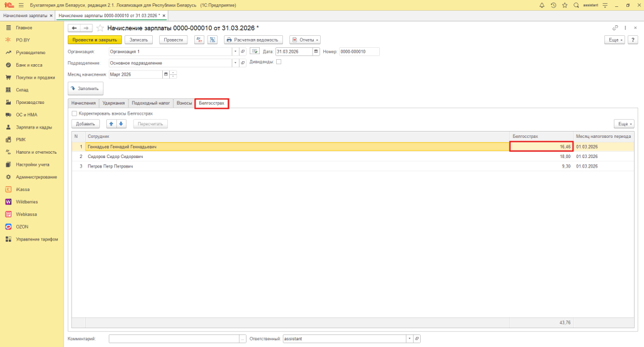Open notifications bell icon
Screen dimensions: 644x347
point(541,5)
